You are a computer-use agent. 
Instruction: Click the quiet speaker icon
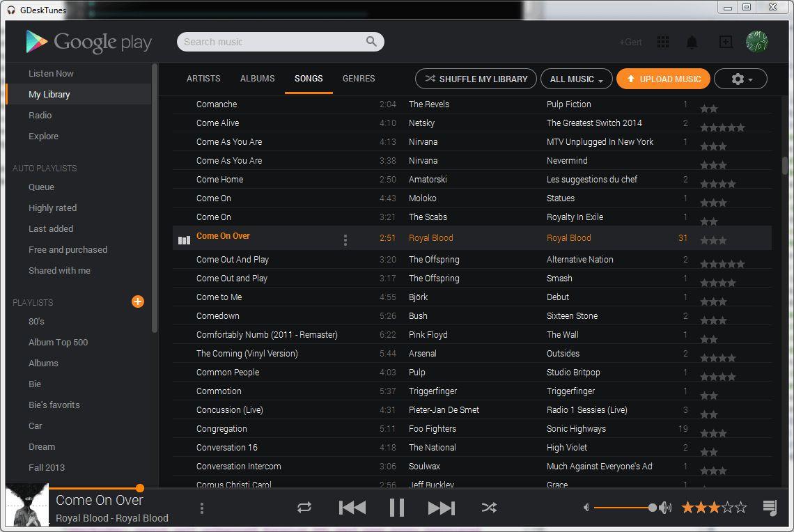[x=586, y=507]
